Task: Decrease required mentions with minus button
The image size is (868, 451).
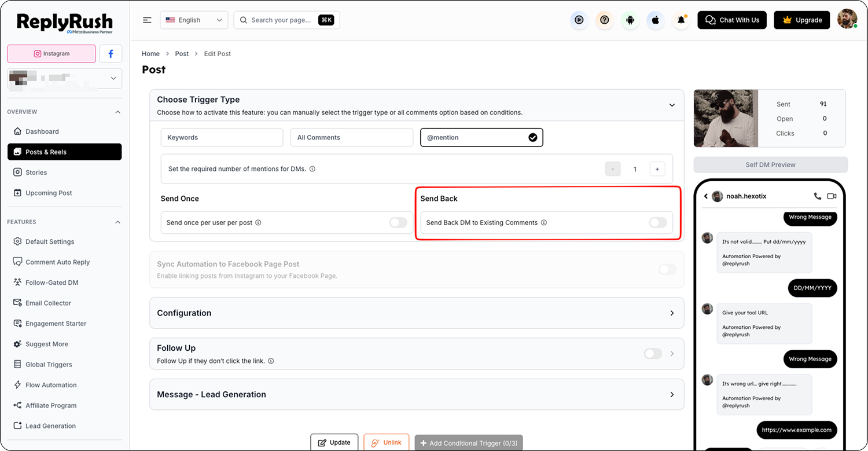Action: [x=613, y=169]
